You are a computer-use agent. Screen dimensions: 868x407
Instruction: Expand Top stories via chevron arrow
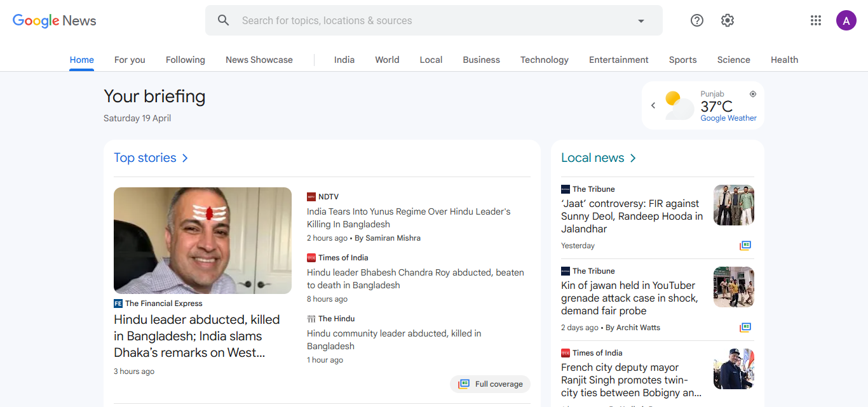[x=185, y=158]
